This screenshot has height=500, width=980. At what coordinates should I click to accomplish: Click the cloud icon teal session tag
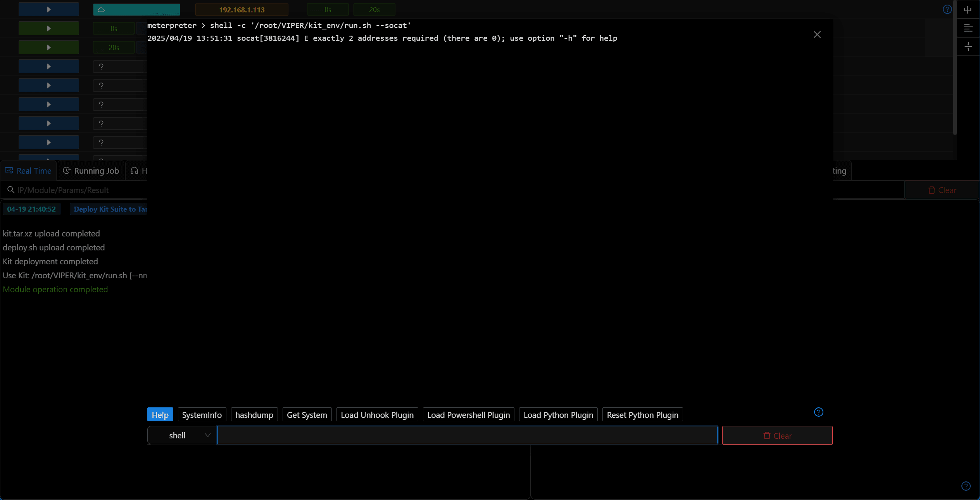tap(136, 9)
